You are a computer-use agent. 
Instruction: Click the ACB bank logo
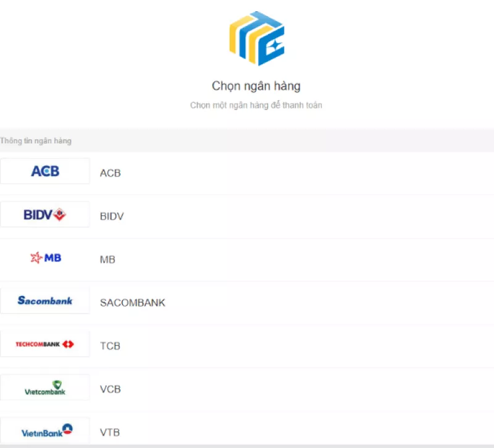coord(44,171)
